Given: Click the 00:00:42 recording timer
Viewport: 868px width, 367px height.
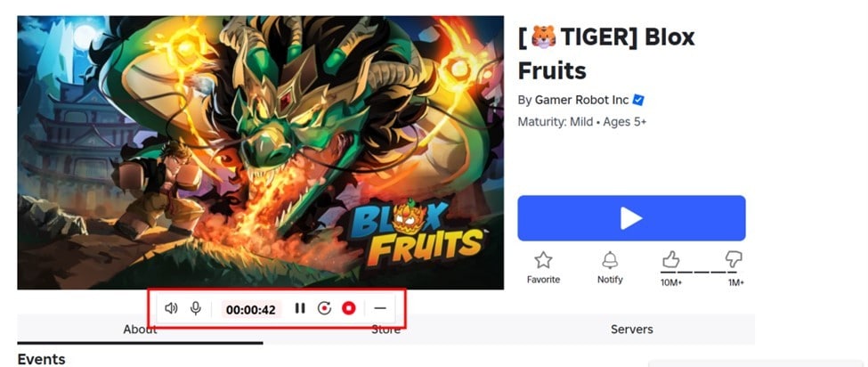Looking at the screenshot, I should click(x=251, y=309).
